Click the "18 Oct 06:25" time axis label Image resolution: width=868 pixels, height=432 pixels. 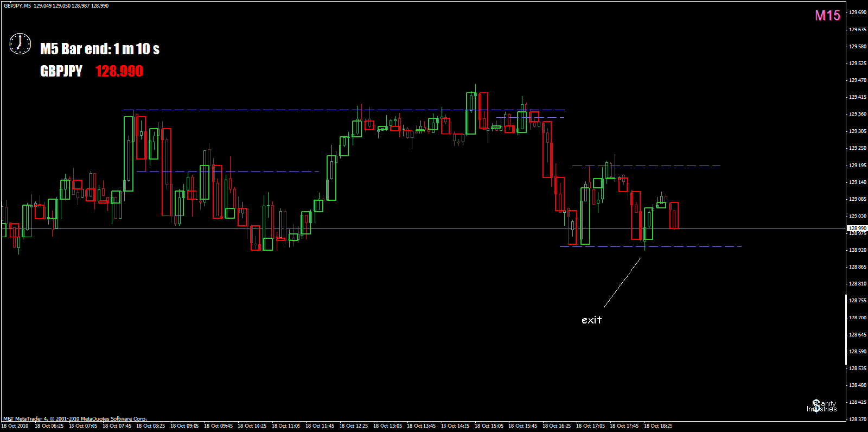[49, 426]
